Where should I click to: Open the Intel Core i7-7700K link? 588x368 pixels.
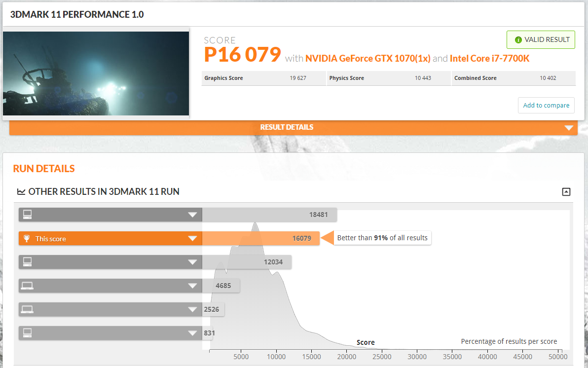[490, 58]
